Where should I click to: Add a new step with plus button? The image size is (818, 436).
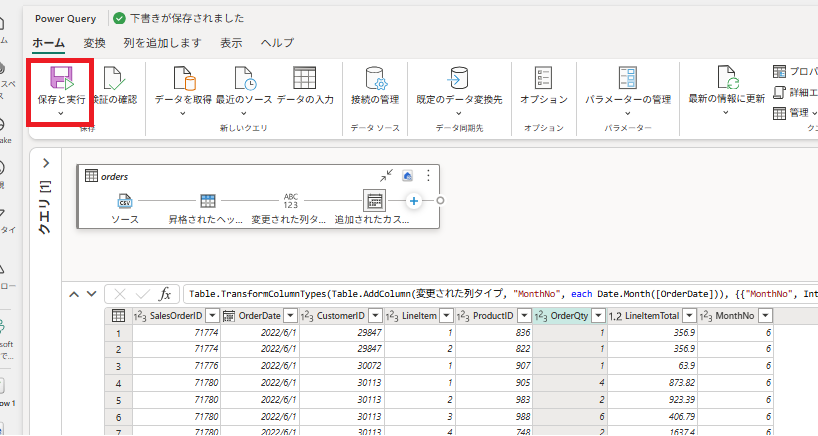coord(414,201)
